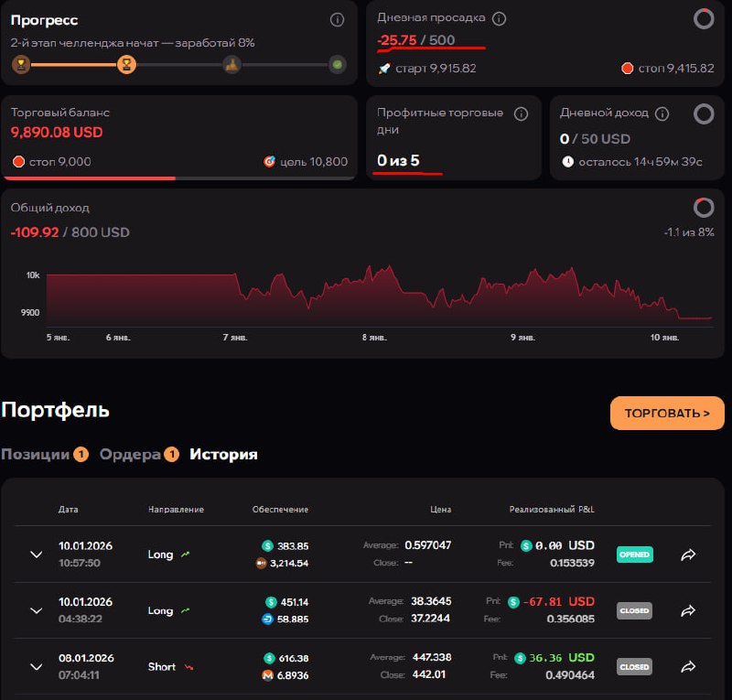Click the hourglass stage icon in progress bar

(126, 65)
